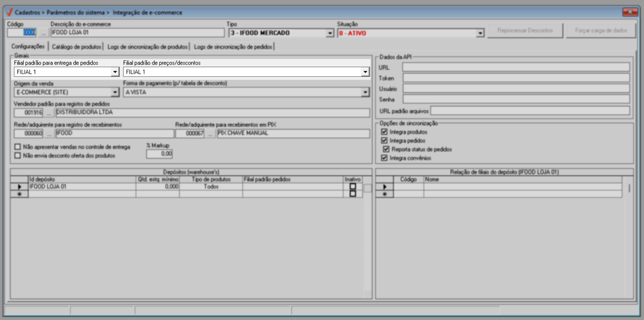Open lookup for PIX adquirente code 000067
Screen dimensions: 644x320
click(210, 134)
